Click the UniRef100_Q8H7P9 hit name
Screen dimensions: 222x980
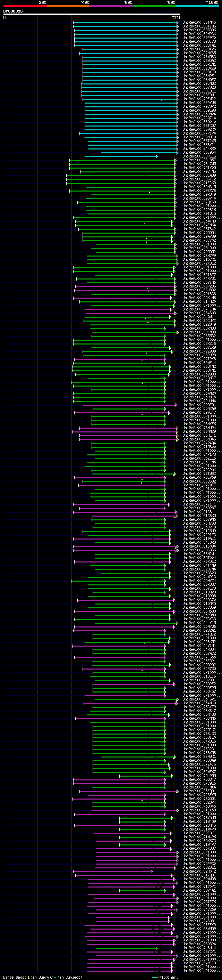tap(199, 256)
